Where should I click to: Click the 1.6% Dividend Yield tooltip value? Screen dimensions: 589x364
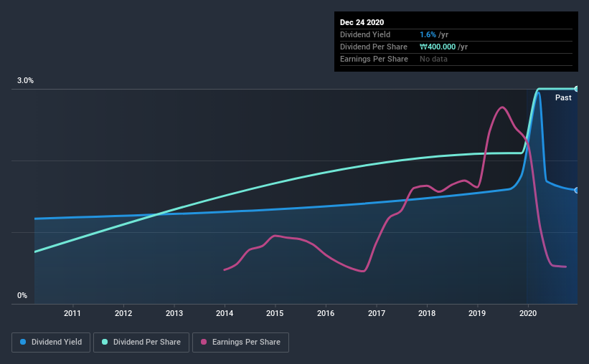pyautogui.click(x=428, y=34)
